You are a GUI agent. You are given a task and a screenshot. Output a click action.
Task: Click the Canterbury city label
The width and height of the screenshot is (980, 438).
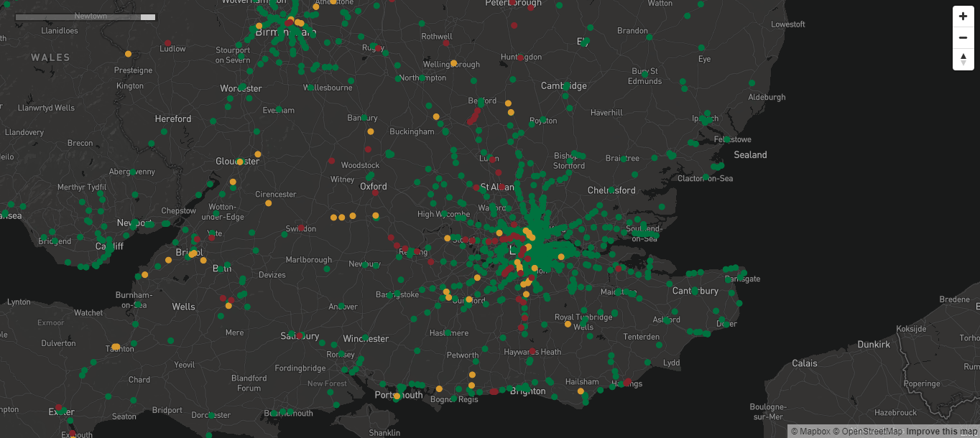click(x=695, y=291)
